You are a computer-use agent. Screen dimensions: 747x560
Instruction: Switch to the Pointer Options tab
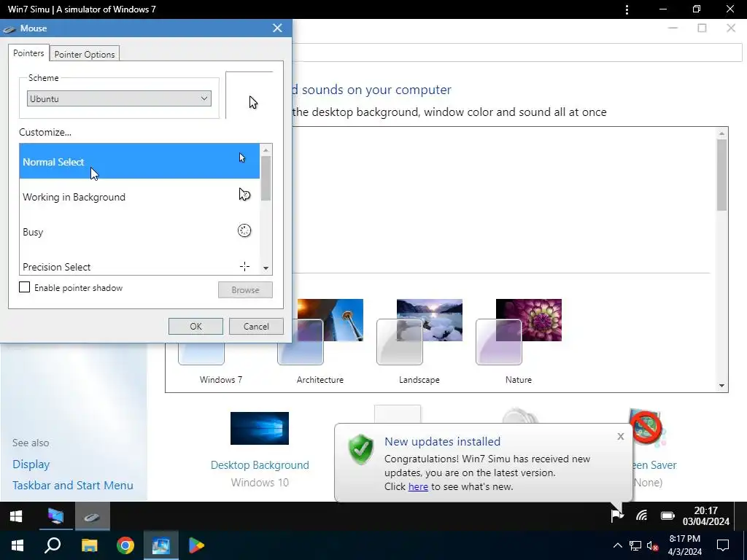point(85,54)
